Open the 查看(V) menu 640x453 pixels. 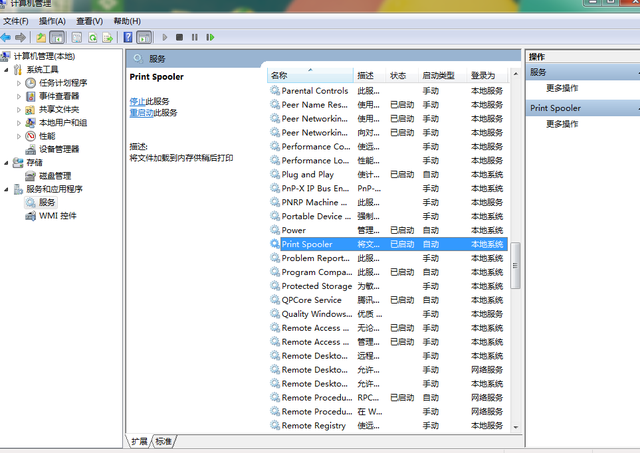tap(89, 21)
